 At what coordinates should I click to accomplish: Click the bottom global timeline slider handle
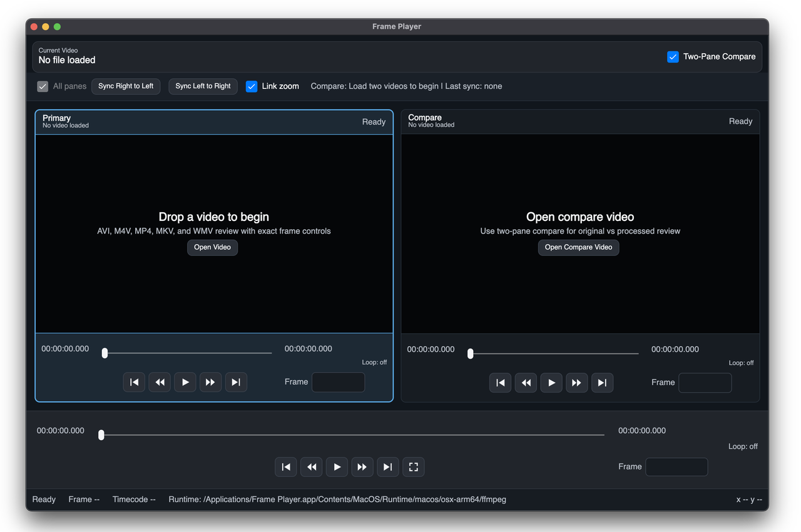[x=101, y=435]
